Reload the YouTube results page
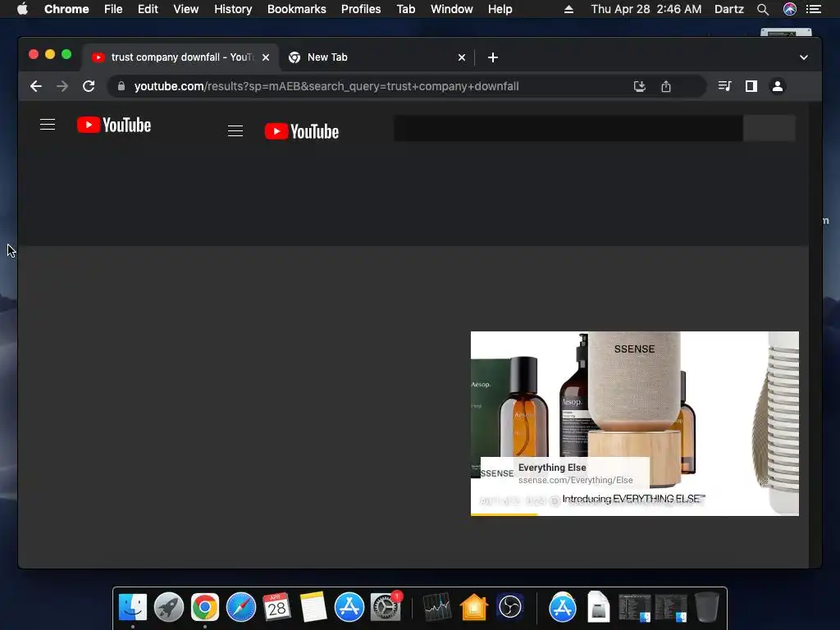The image size is (840, 630). tap(89, 86)
